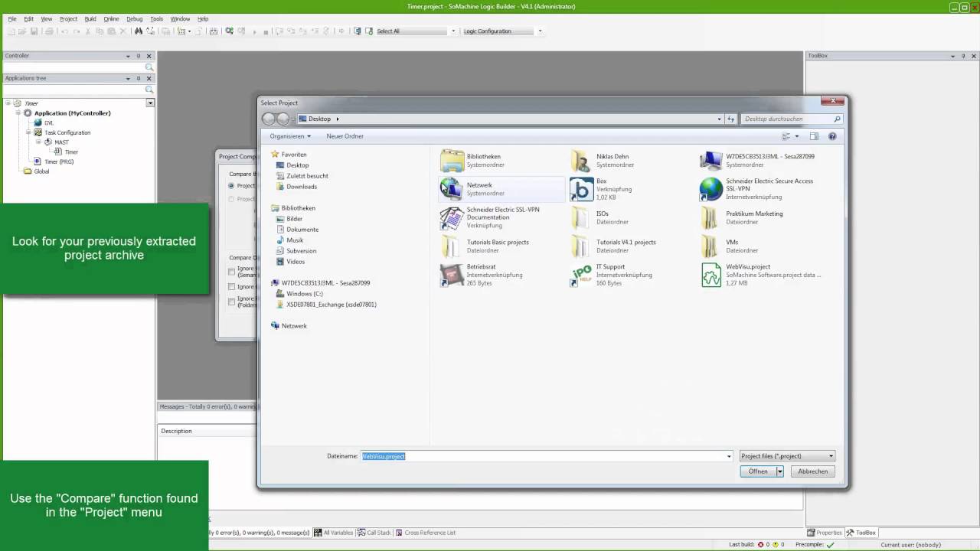Screen dimensions: 980x551
Task: Open the view options dropdown arrow
Action: pyautogui.click(x=797, y=136)
